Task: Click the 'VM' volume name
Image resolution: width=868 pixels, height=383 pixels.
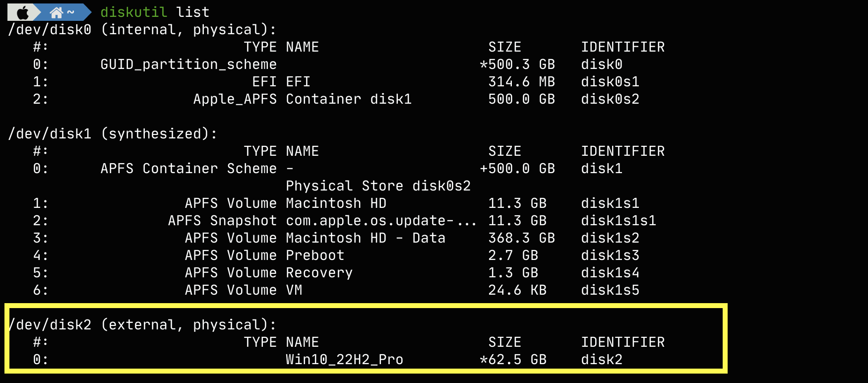Action: [294, 290]
